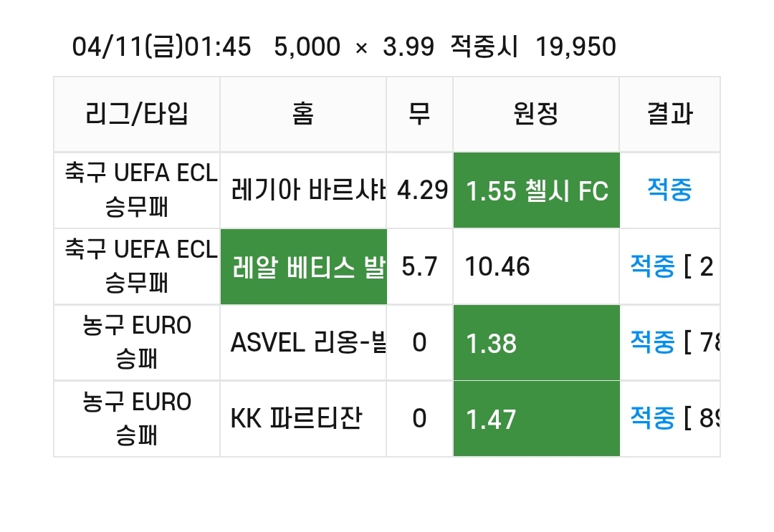The height and width of the screenshot is (532, 774).
Task: Select the green 레알 베티스 home cell
Action: [x=304, y=267]
